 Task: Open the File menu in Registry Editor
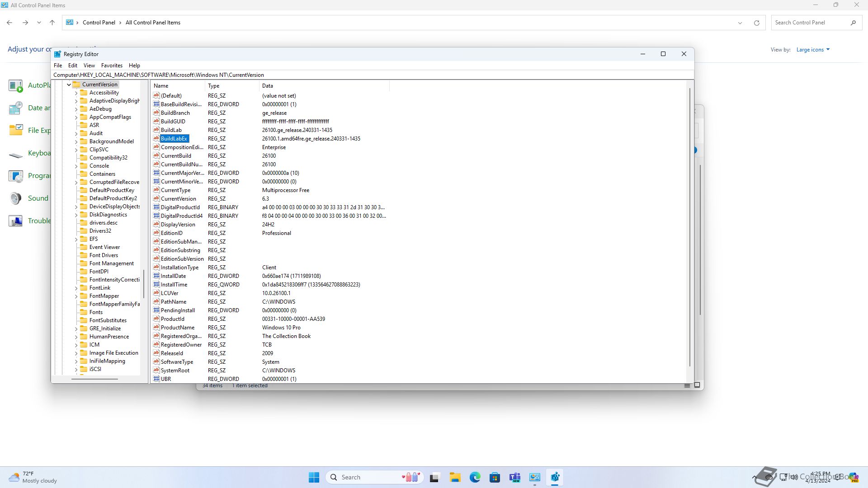(x=58, y=66)
